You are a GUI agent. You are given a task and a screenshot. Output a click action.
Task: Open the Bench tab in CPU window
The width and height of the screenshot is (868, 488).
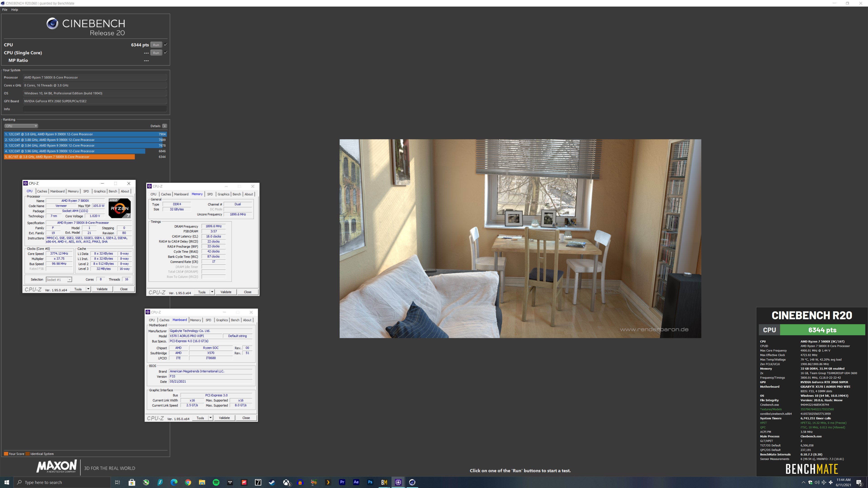point(113,191)
